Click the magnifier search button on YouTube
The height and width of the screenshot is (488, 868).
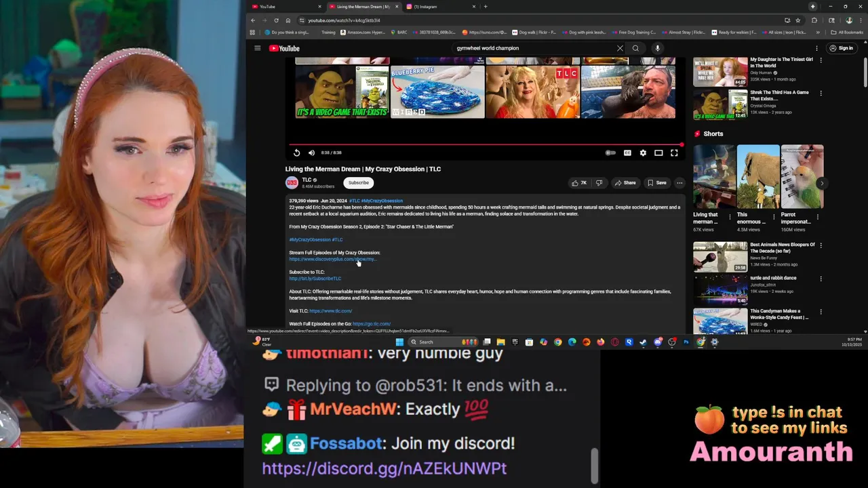point(635,48)
